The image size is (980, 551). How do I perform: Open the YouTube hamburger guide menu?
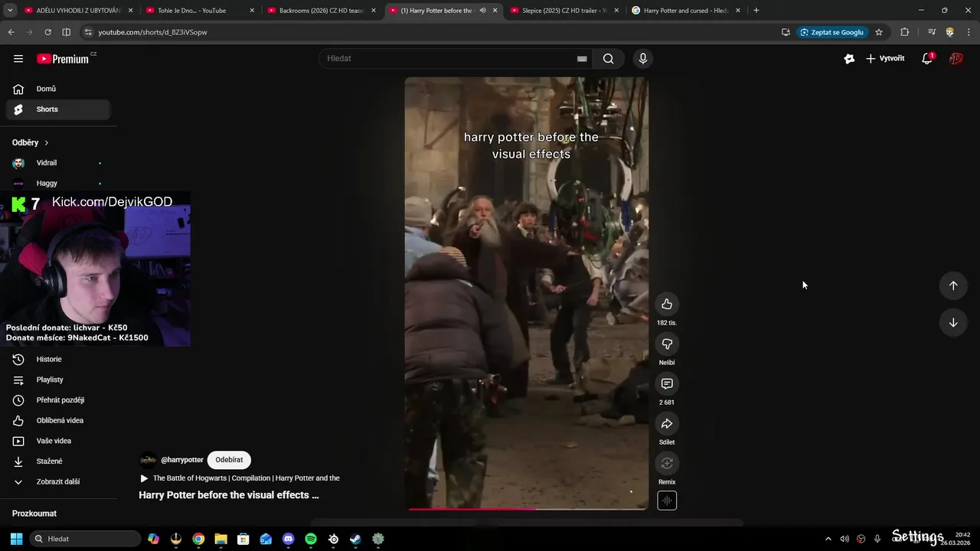tap(18, 59)
